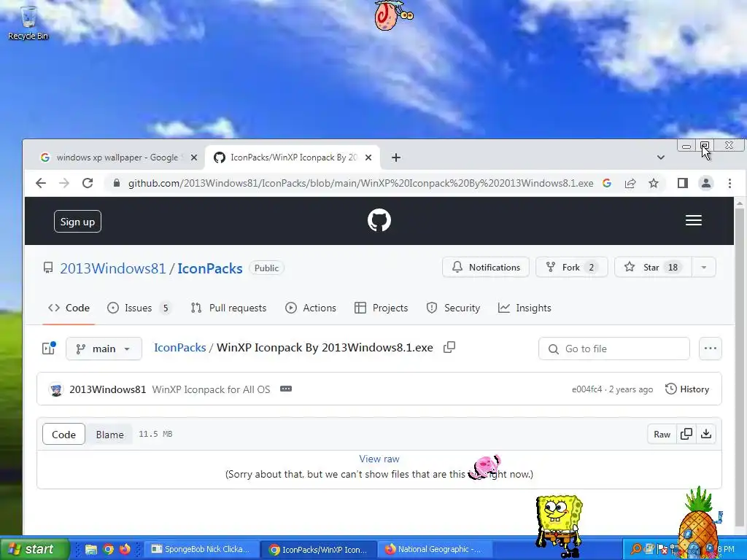Screen dimensions: 747x560
Task: Click the IconPacks Chrome taskbar button
Action: click(x=319, y=550)
